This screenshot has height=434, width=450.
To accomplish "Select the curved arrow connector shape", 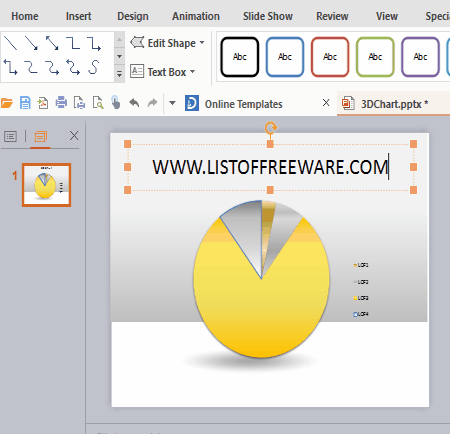I will click(52, 67).
